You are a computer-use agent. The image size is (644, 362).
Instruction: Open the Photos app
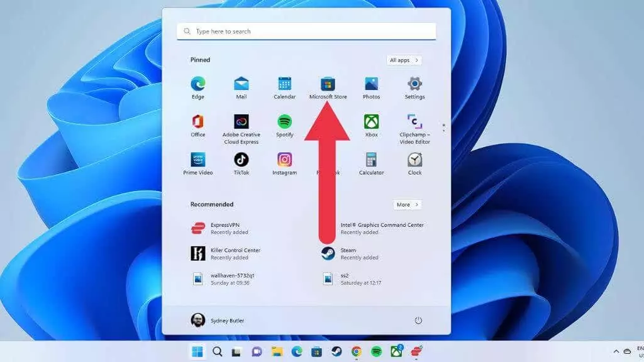click(x=371, y=87)
